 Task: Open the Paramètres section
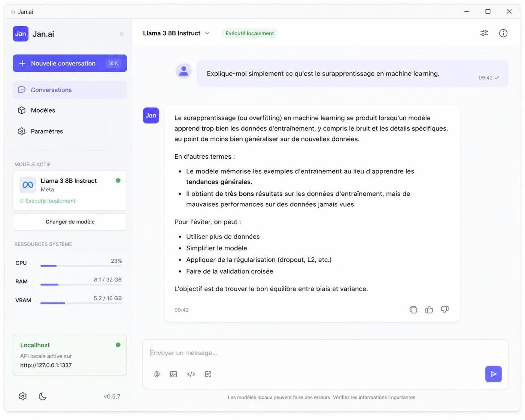click(70, 131)
